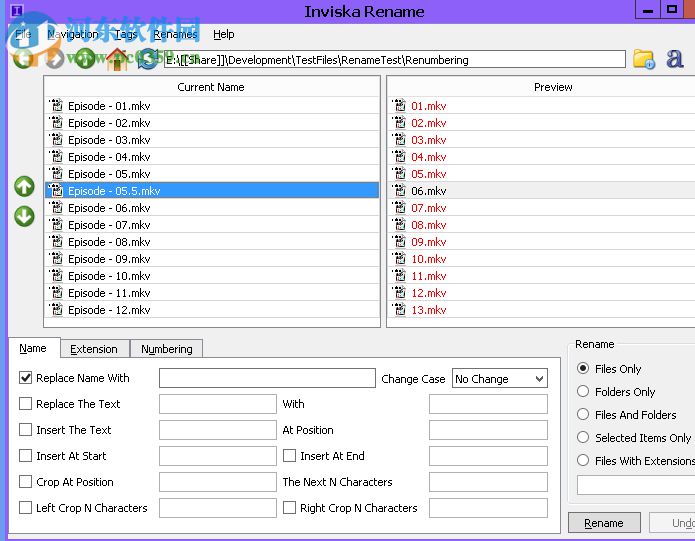695x541 pixels.
Task: Click the file icon of Episode - 01.mkv
Action: point(57,106)
